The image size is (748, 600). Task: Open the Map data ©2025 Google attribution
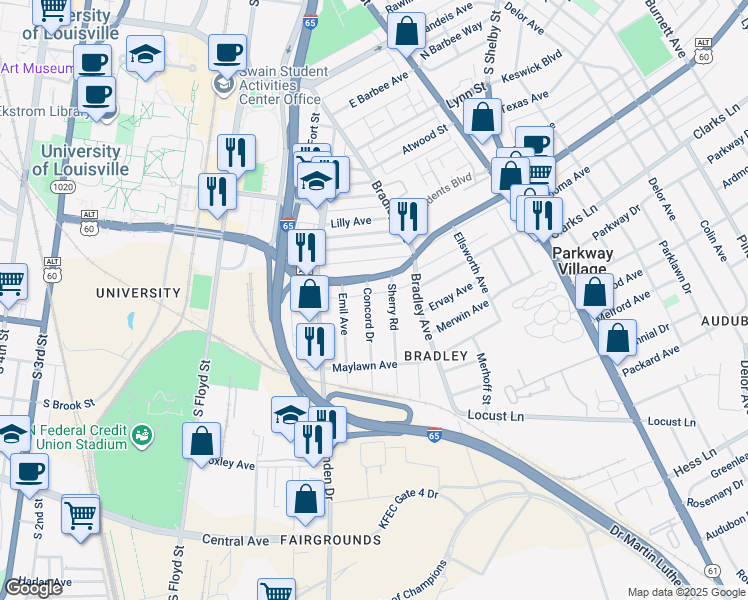pos(686,592)
